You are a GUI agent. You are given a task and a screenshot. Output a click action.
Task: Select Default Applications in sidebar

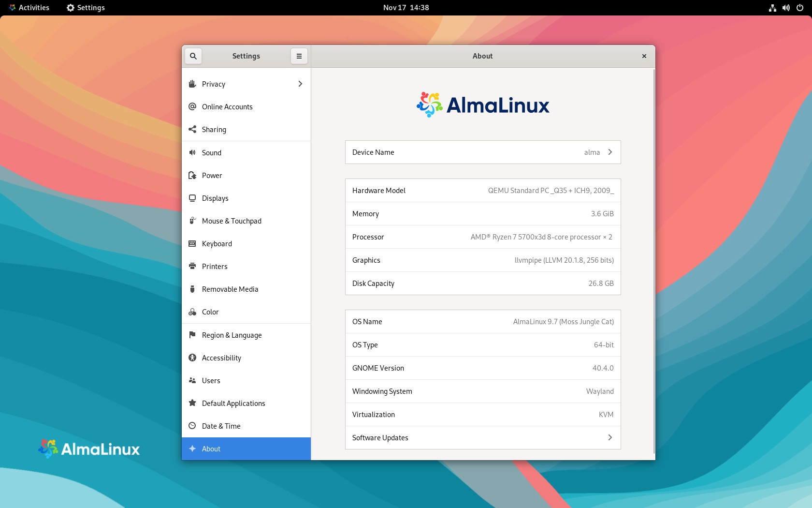(x=233, y=403)
